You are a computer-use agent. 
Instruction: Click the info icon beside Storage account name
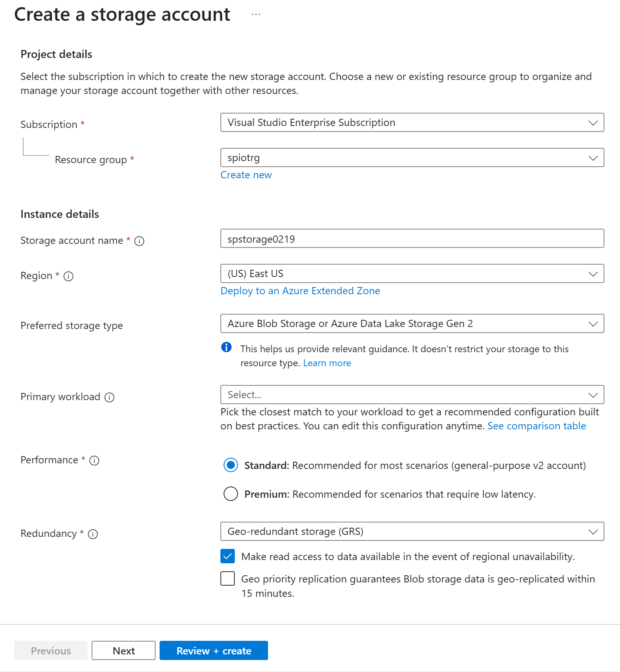139,241
